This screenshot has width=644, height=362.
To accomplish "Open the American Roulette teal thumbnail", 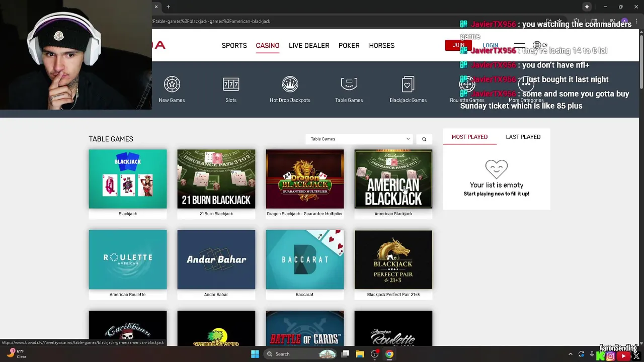I will 128,259.
